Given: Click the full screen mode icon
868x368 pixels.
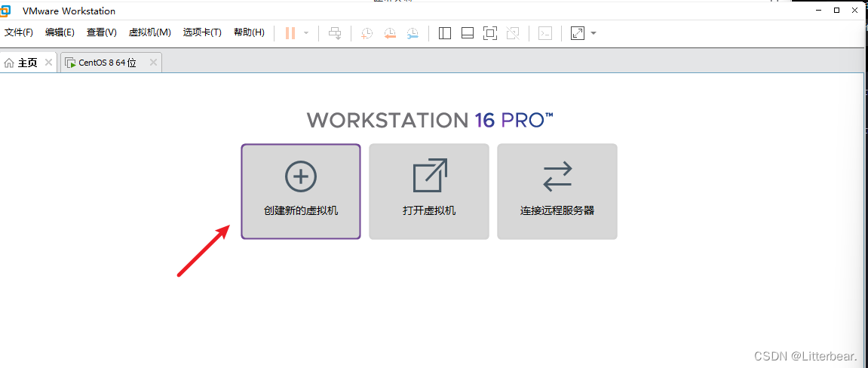Looking at the screenshot, I should [490, 33].
